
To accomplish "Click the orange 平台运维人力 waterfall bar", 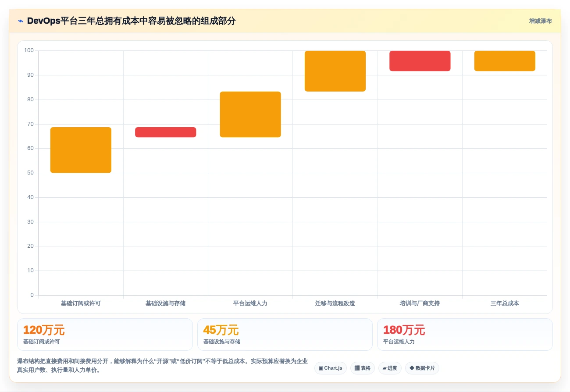I will click(x=250, y=114).
